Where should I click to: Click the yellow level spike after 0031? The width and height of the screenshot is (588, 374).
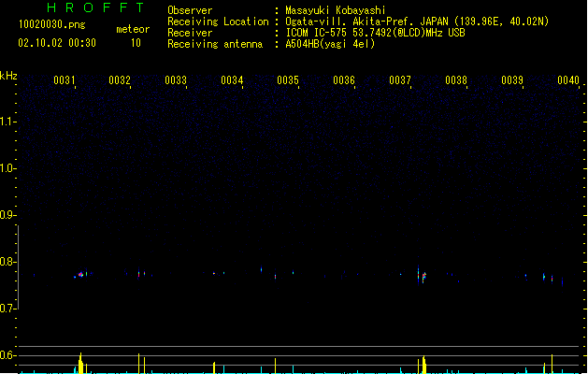80,363
